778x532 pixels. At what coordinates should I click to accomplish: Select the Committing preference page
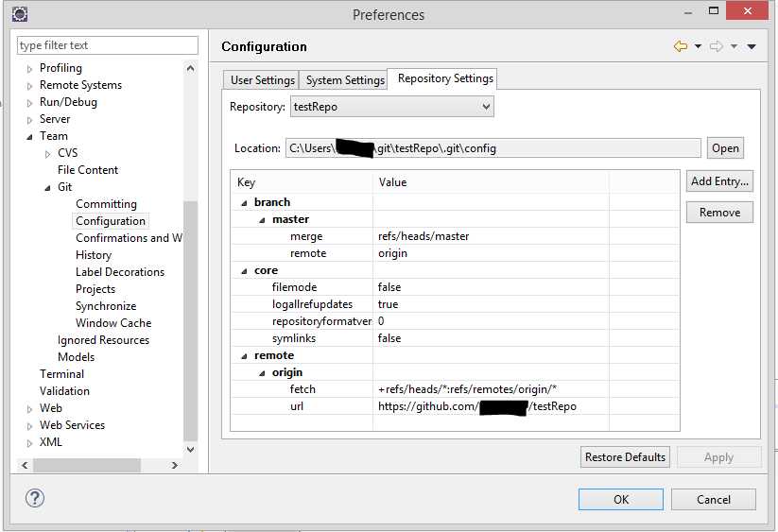click(106, 204)
